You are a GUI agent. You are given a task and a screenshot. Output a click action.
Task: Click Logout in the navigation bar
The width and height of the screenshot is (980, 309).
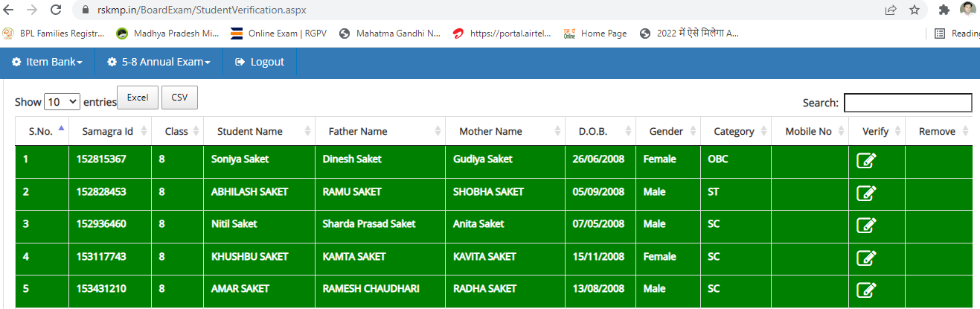260,62
